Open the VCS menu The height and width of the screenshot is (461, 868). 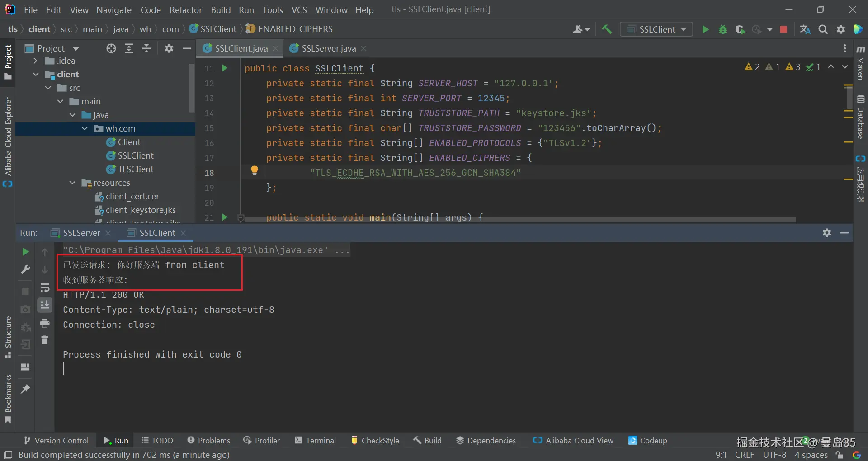[x=299, y=9]
